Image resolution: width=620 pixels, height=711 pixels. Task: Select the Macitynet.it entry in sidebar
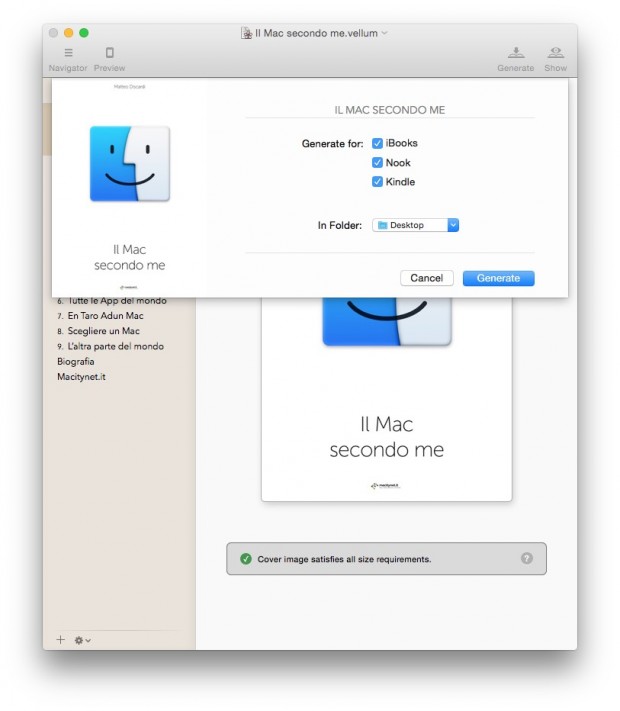[81, 377]
